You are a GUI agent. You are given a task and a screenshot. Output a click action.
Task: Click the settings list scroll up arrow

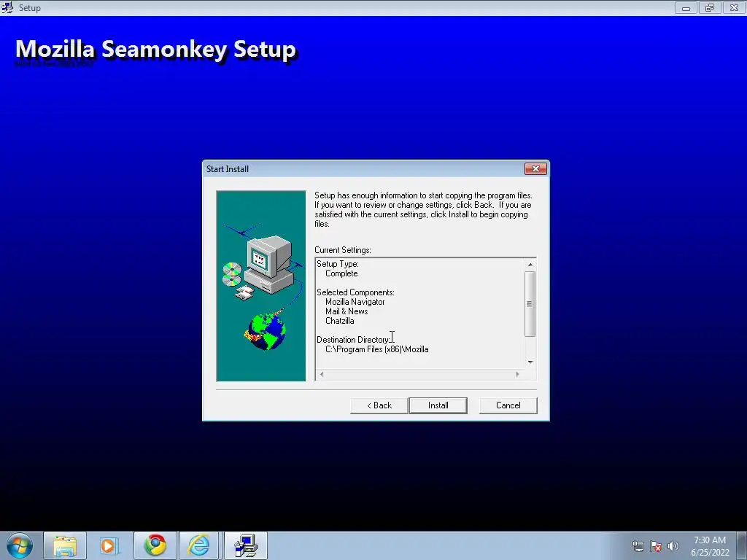point(530,264)
